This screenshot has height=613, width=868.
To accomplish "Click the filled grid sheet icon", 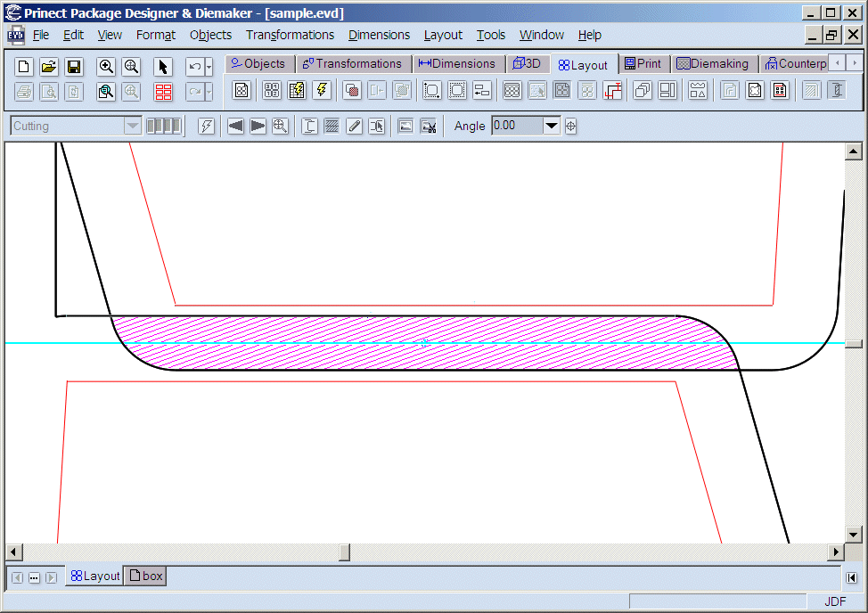I will click(x=512, y=90).
